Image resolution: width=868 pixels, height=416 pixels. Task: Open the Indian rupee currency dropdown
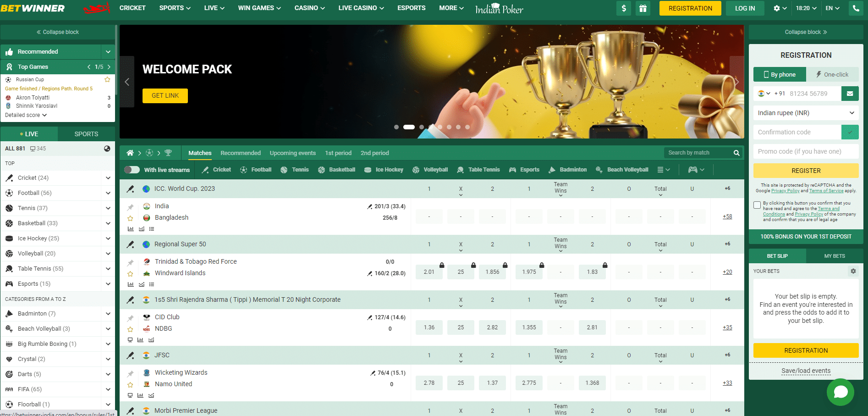point(806,113)
